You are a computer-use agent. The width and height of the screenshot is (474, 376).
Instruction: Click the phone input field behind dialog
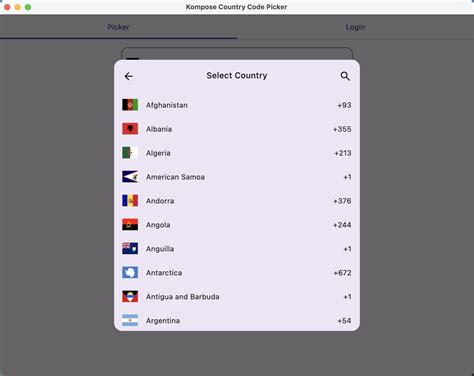coord(237,54)
